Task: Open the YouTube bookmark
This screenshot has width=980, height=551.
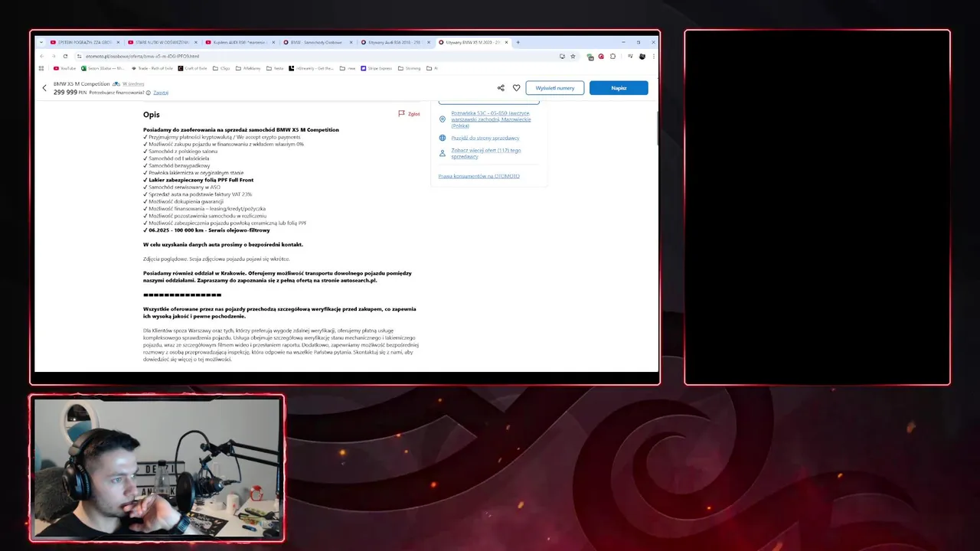Action: (x=64, y=68)
